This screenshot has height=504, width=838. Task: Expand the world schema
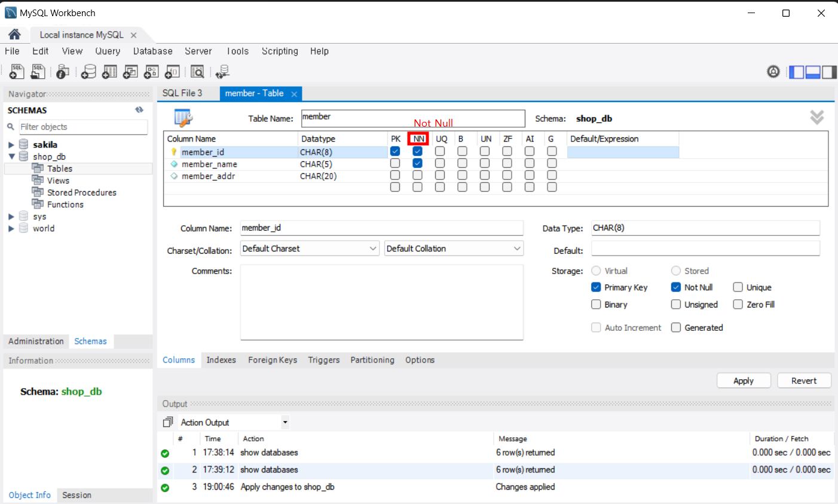coord(11,228)
